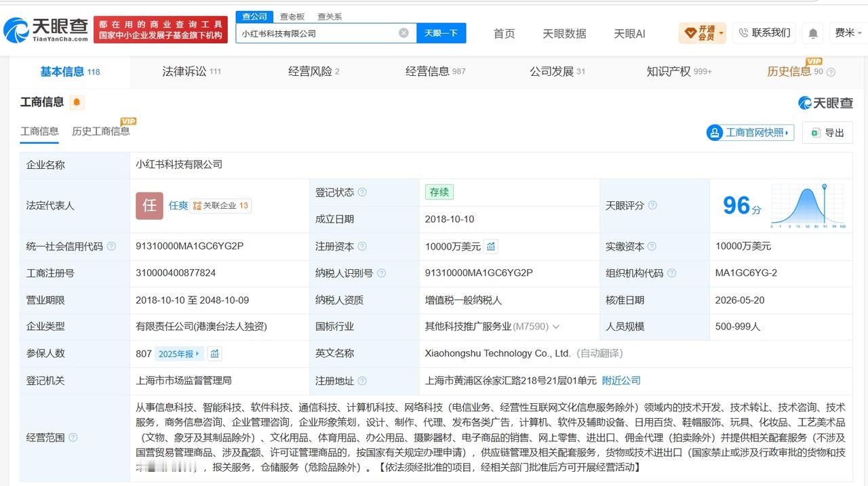
Task: Select company type 有限责任公司(港澳台法人独资)
Action: click(x=201, y=327)
